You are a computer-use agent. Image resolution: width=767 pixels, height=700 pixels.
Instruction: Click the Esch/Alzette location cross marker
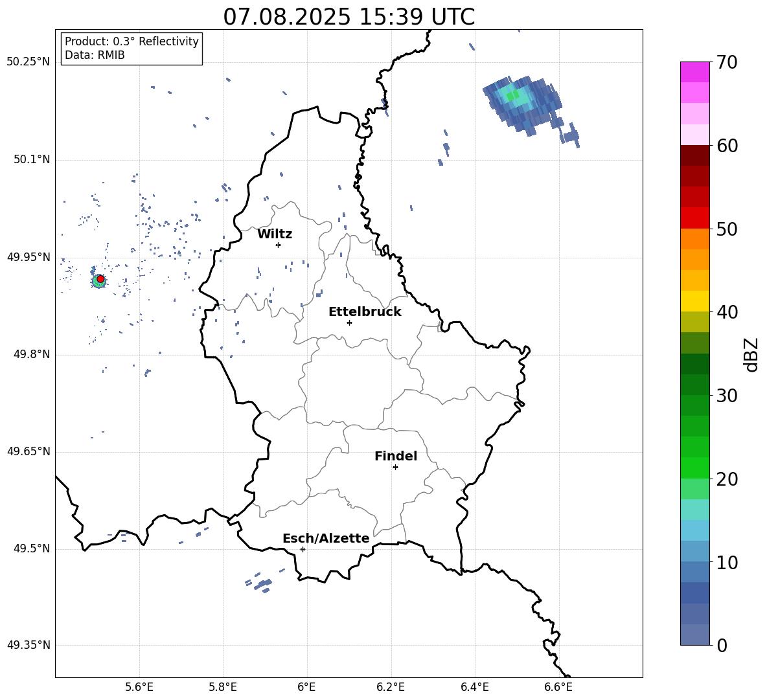pos(303,549)
